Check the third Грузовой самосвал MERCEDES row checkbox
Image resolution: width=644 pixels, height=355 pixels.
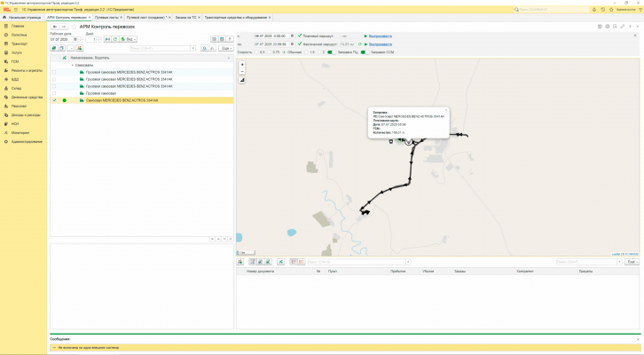pos(54,86)
